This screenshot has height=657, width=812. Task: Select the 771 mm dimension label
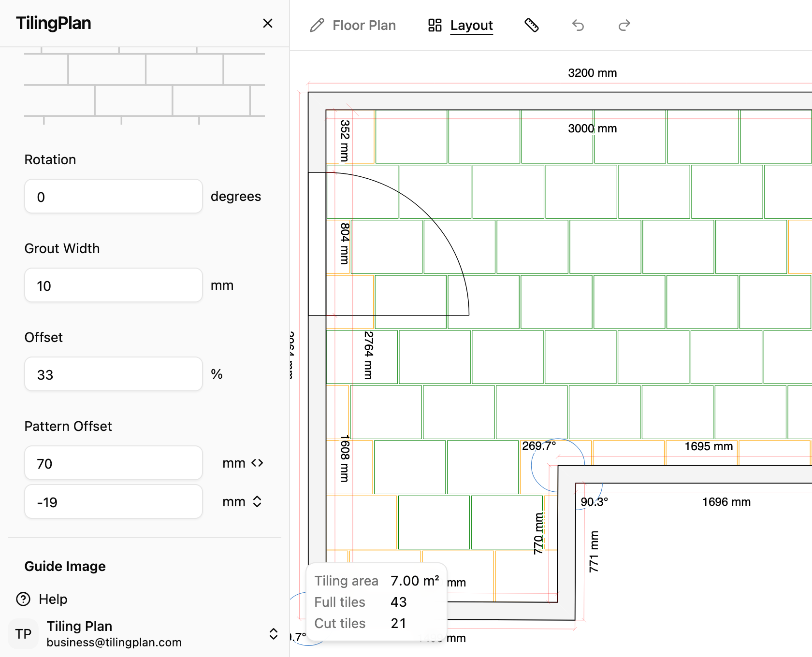594,552
